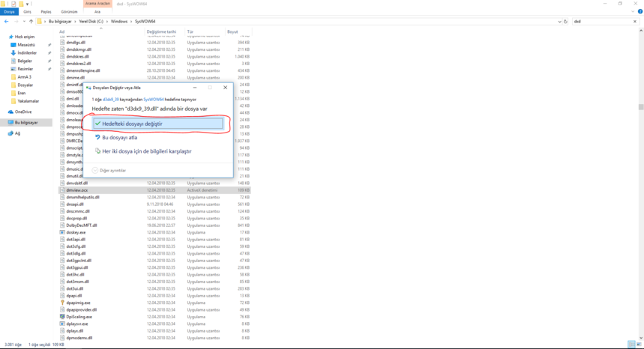Open the Paylaş ribbon tab
Viewport: 644px width, 349px height.
tap(46, 12)
